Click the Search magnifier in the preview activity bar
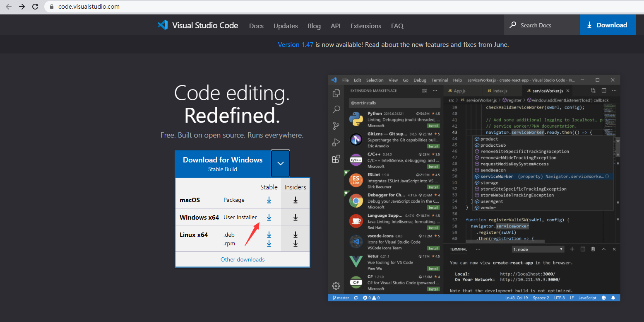The width and height of the screenshot is (644, 322). click(336, 109)
